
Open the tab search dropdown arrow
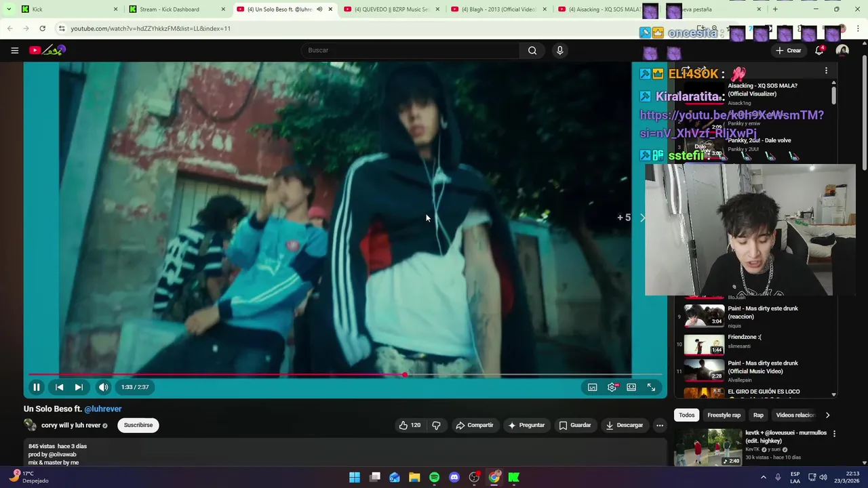point(8,9)
